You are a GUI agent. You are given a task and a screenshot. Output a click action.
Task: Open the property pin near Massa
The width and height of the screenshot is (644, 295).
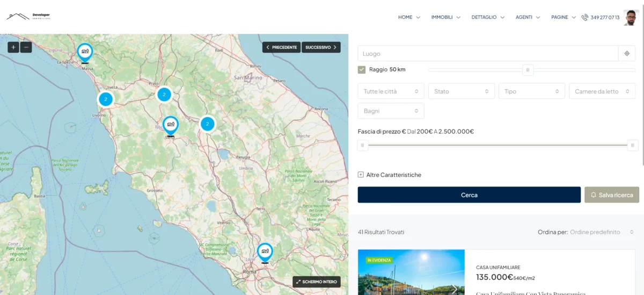[x=85, y=53]
